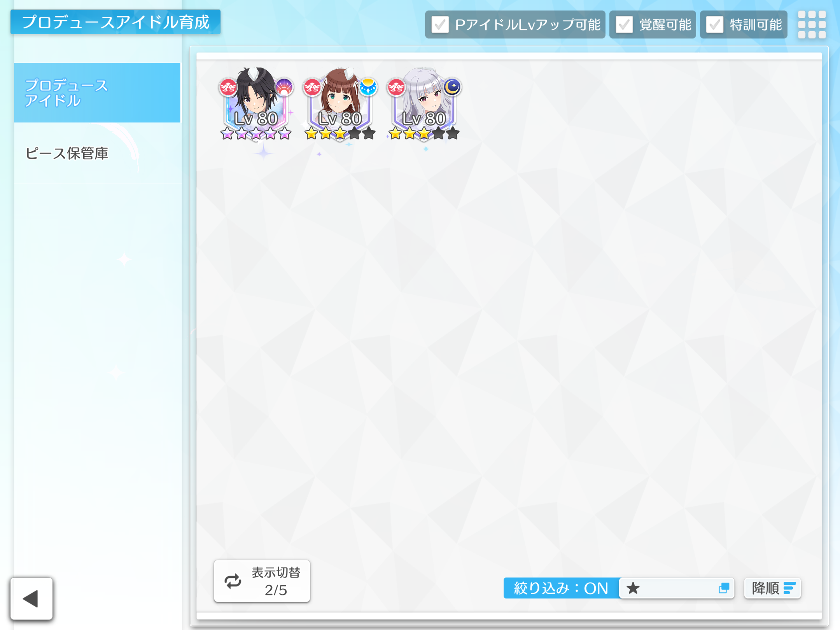This screenshot has width=840, height=630.
Task: Click the blue star badge on brown-haired idol
Action: 368,87
